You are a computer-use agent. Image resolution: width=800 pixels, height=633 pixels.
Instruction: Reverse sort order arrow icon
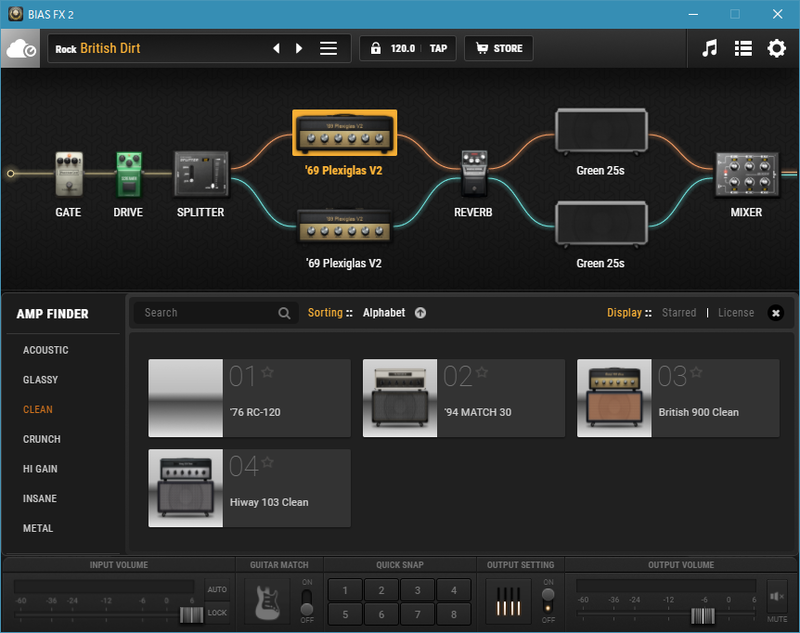tap(420, 313)
